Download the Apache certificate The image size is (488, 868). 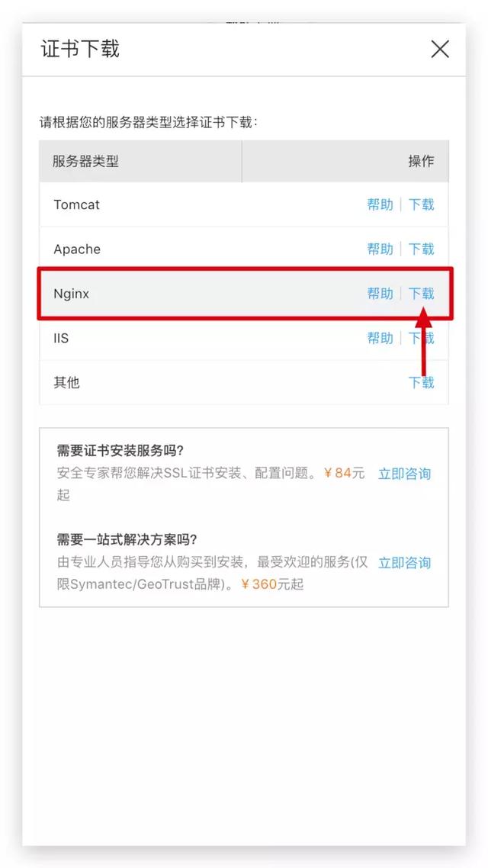[421, 249]
